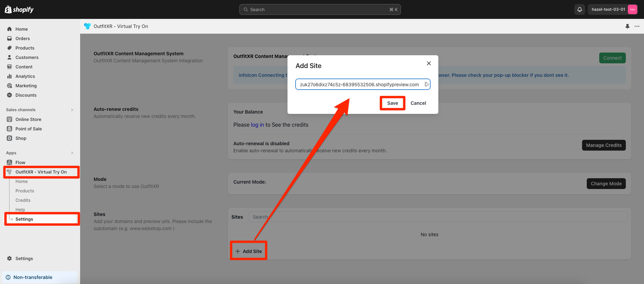This screenshot has height=284, width=644.
Task: Open OutfitXR Home sub-item
Action: [22, 181]
